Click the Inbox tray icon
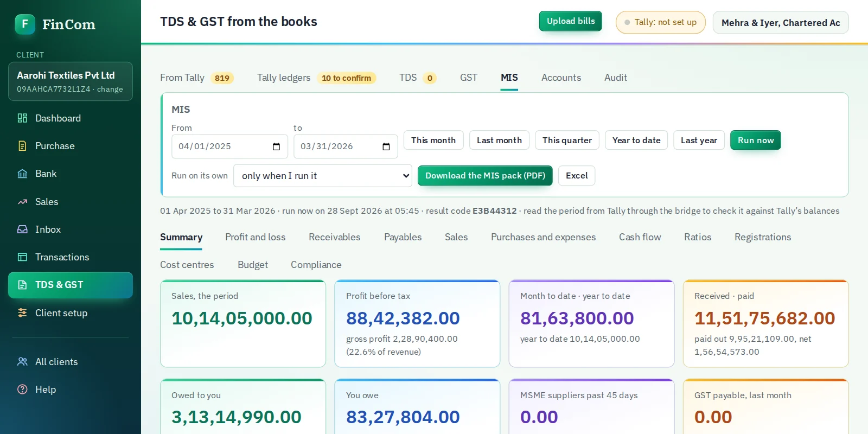This screenshot has height=434, width=868. click(x=22, y=229)
